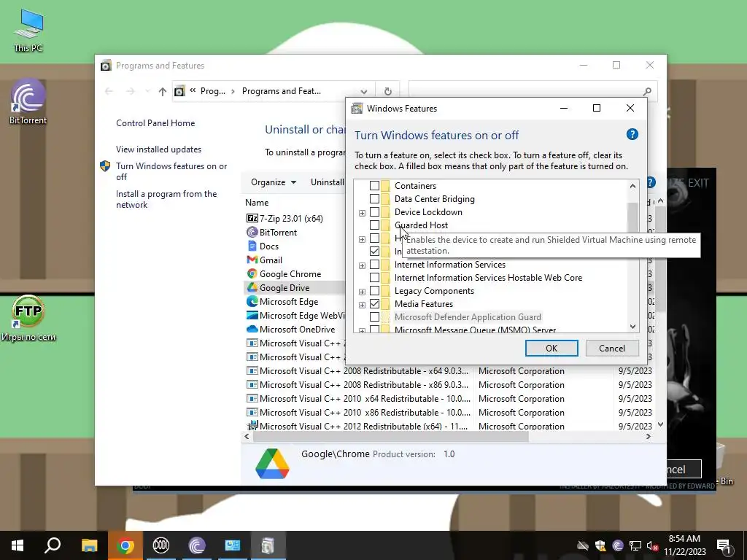This screenshot has width=747, height=560.
Task: Select Microsoft Edge in the programs list
Action: 289,301
